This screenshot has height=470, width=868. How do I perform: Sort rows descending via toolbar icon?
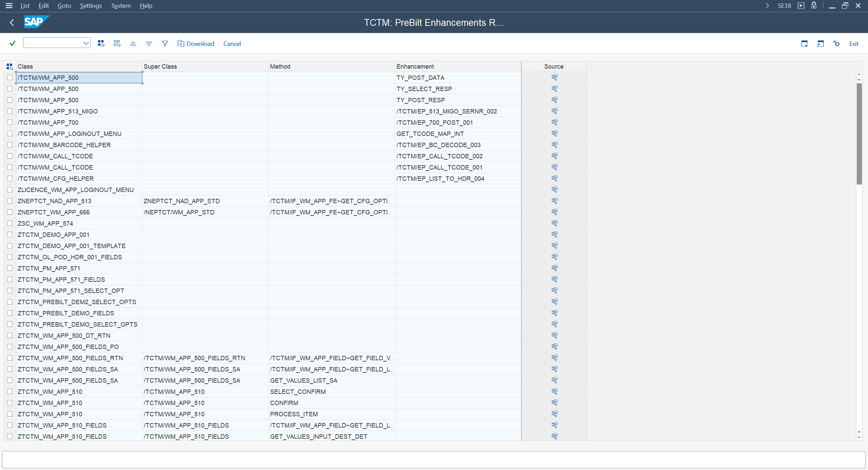pos(149,43)
